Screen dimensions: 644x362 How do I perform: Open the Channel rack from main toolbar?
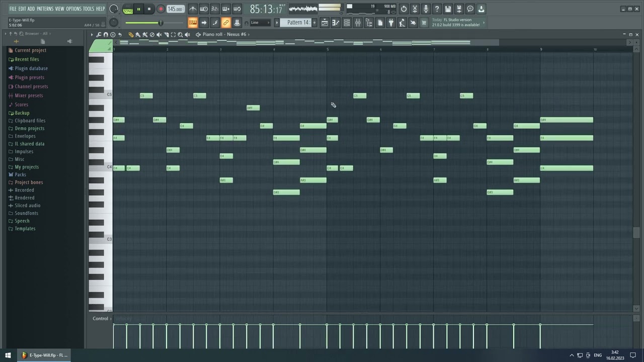[347, 23]
